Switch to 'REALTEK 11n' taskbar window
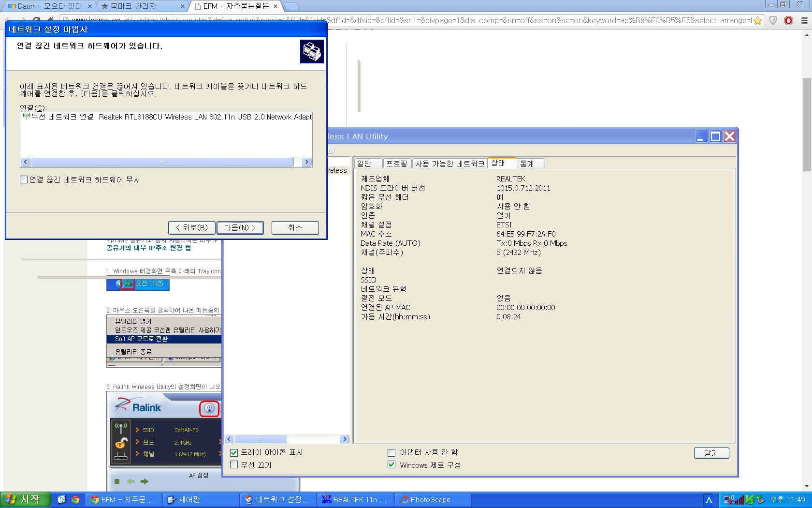Viewport: 812px width, 508px height. tap(355, 499)
